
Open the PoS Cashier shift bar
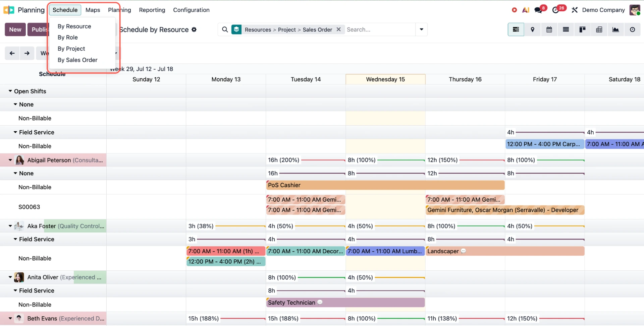point(385,185)
